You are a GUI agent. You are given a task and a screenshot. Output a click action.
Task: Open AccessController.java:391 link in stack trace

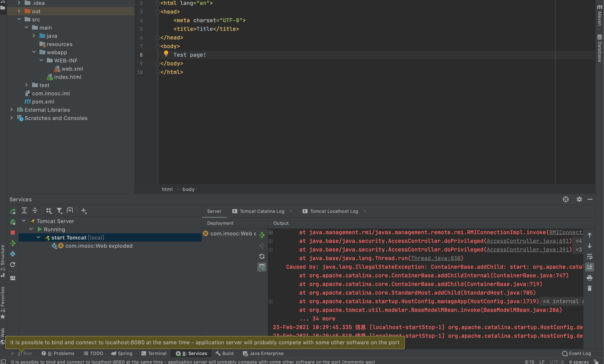528,250
